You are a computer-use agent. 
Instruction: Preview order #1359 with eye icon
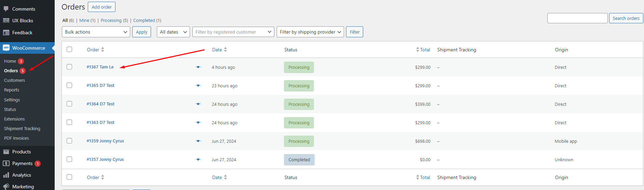[198, 141]
